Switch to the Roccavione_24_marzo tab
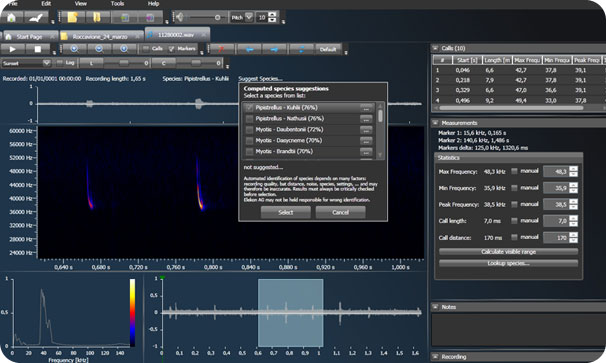The height and width of the screenshot is (363, 606). 100,37
